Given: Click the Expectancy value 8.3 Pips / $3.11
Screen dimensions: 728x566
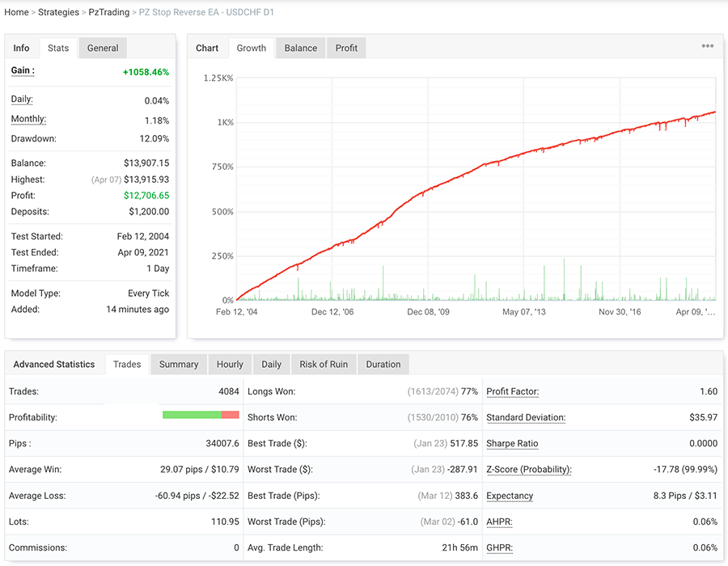Looking at the screenshot, I should tap(685, 496).
